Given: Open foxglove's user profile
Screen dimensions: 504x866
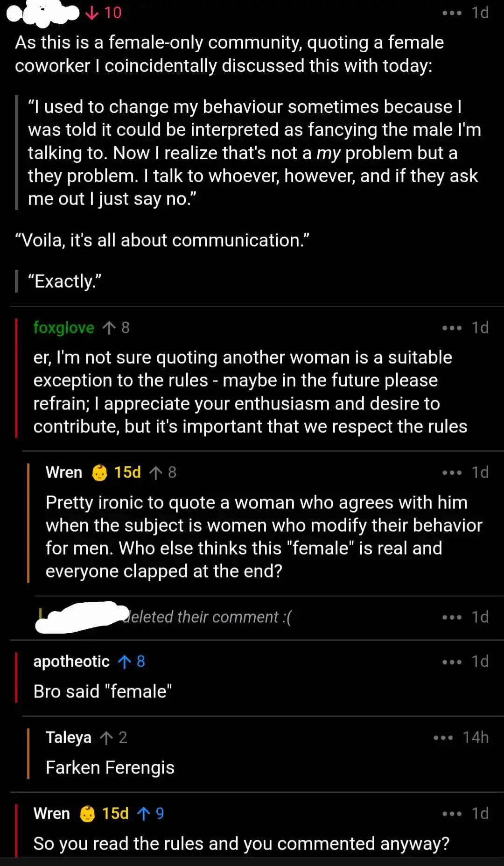Looking at the screenshot, I should click(x=63, y=328).
